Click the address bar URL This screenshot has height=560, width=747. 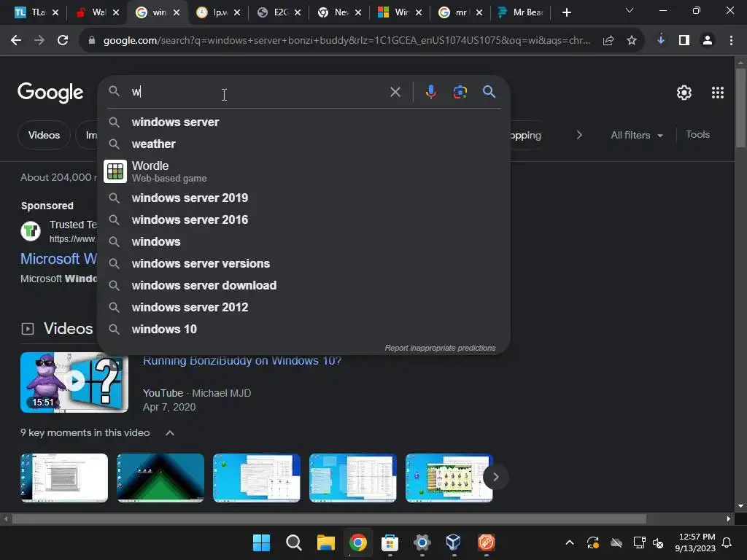tap(347, 41)
